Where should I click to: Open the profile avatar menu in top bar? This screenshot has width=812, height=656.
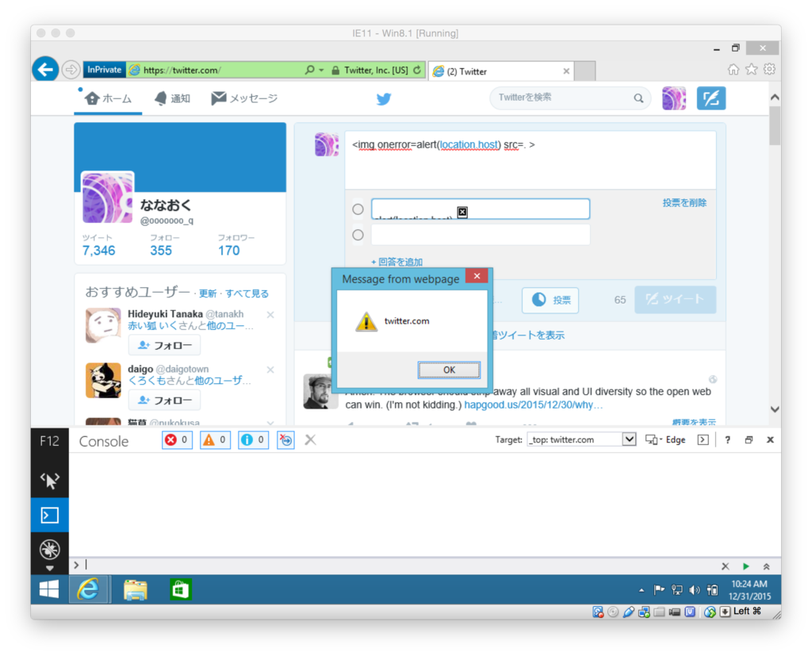[x=674, y=98]
